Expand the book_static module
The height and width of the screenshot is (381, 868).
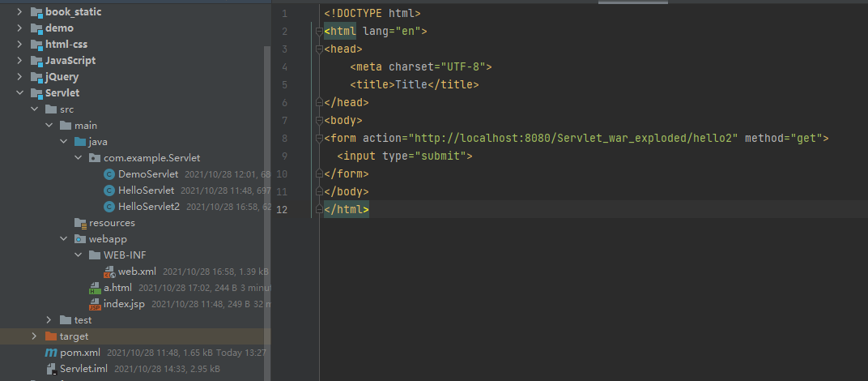[20, 11]
